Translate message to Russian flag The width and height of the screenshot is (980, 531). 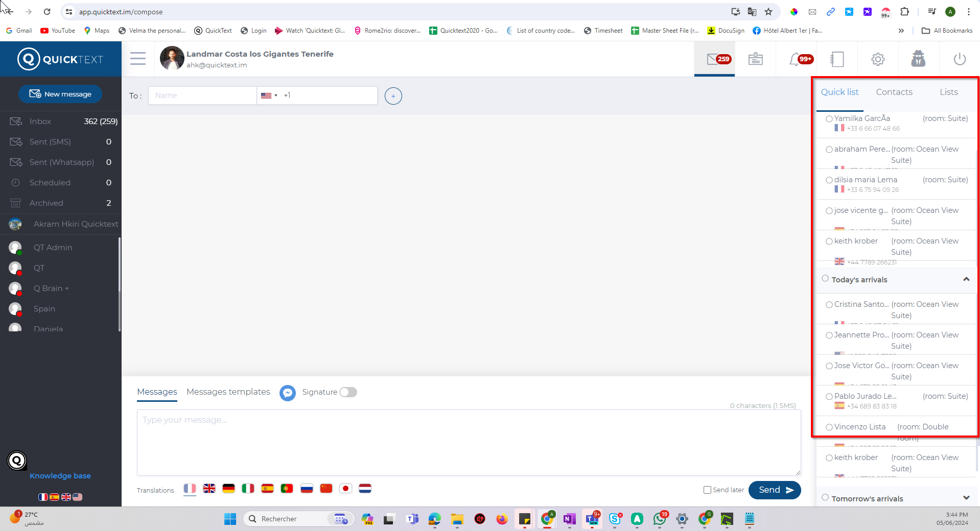307,489
